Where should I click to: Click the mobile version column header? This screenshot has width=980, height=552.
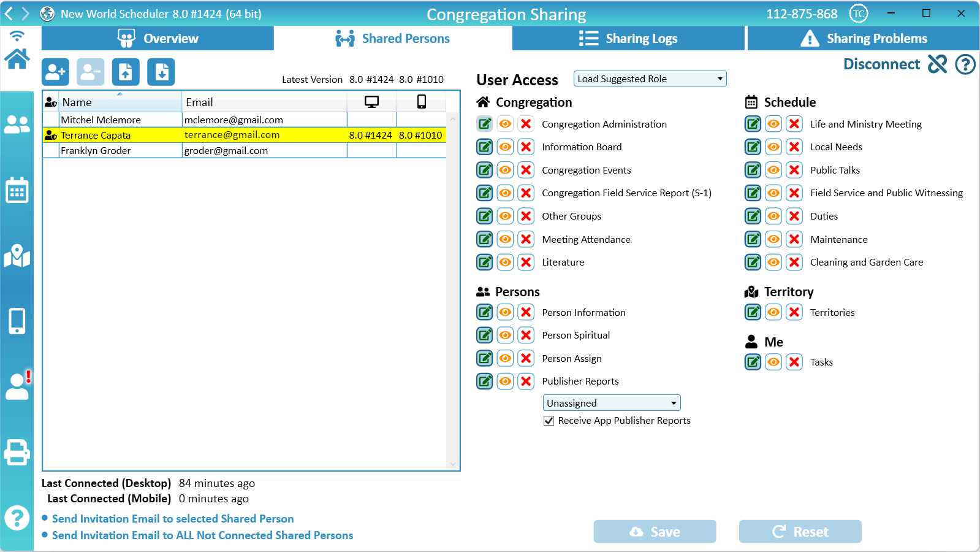tap(422, 102)
